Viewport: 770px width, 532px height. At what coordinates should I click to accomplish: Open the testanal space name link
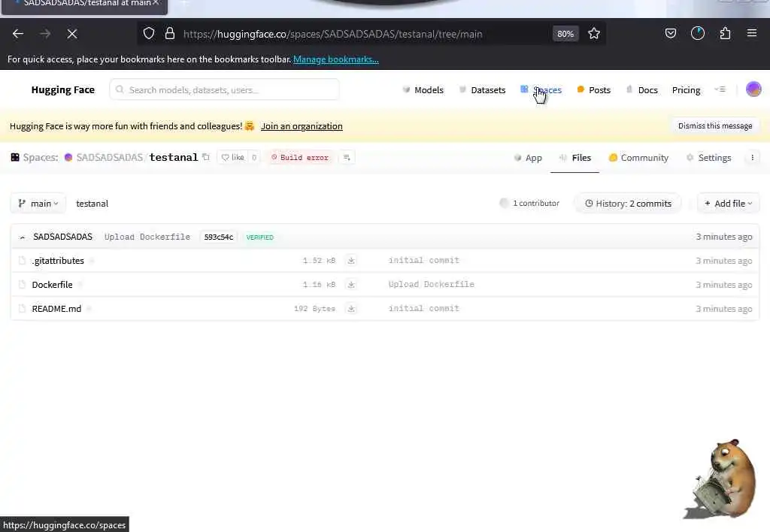coord(174,157)
